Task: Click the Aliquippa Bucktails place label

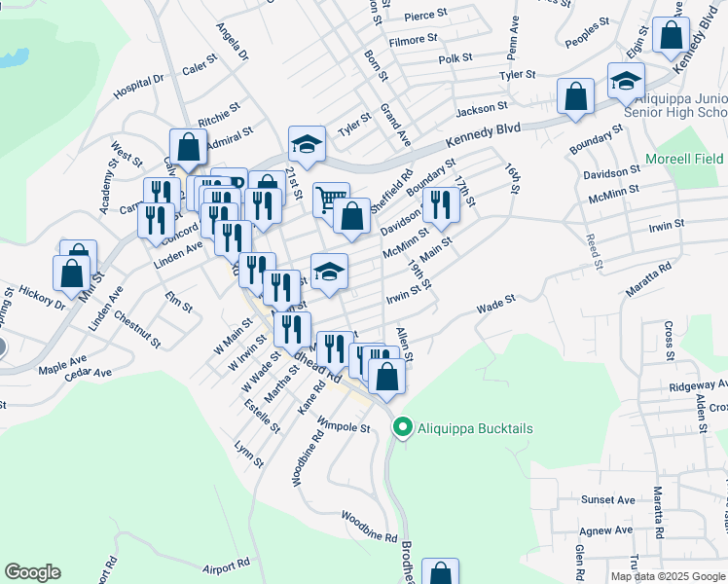Action: point(475,428)
